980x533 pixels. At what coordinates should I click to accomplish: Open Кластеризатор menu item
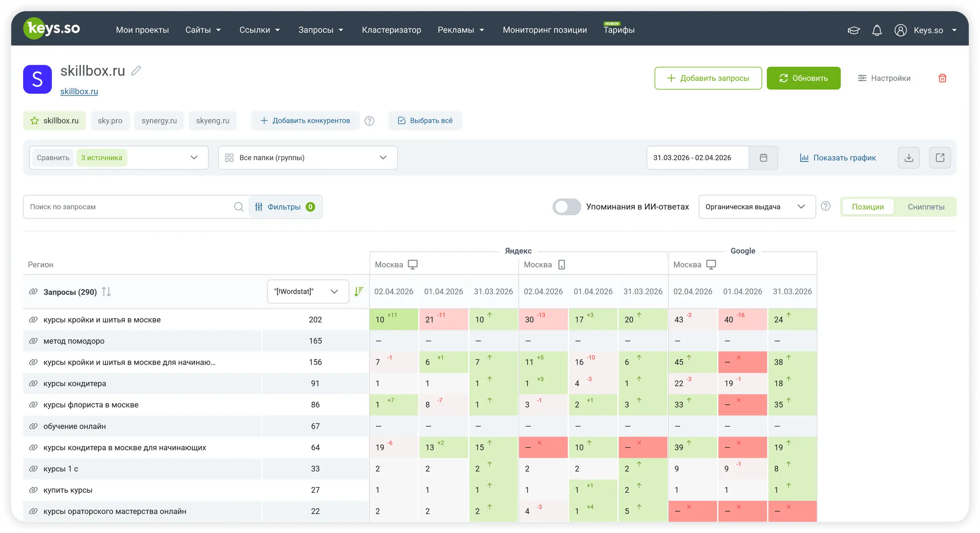391,30
